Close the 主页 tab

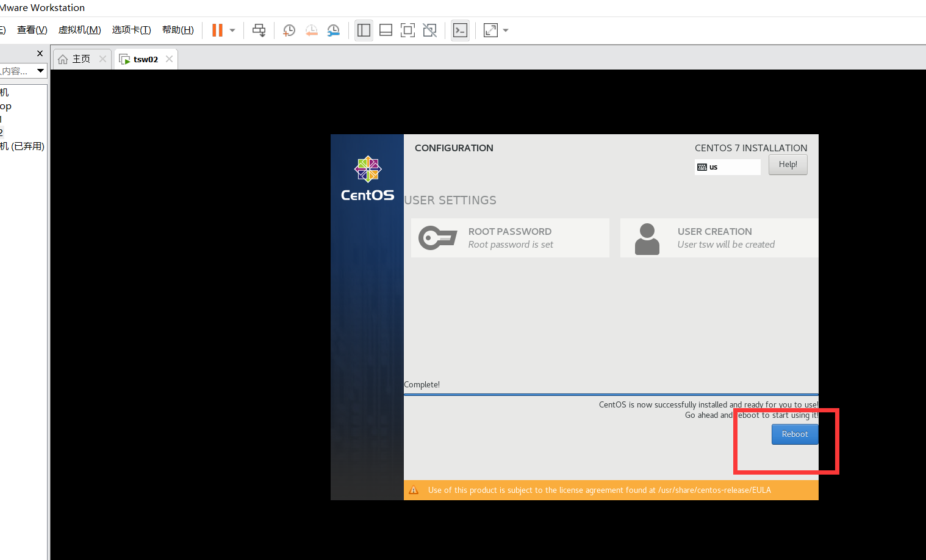pos(102,59)
